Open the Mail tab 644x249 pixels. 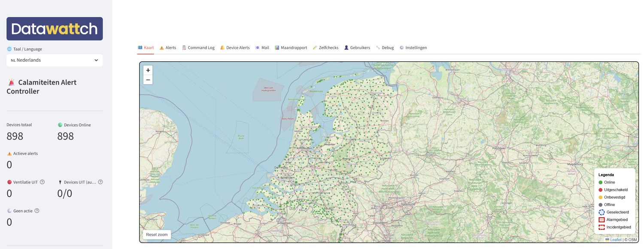click(262, 48)
